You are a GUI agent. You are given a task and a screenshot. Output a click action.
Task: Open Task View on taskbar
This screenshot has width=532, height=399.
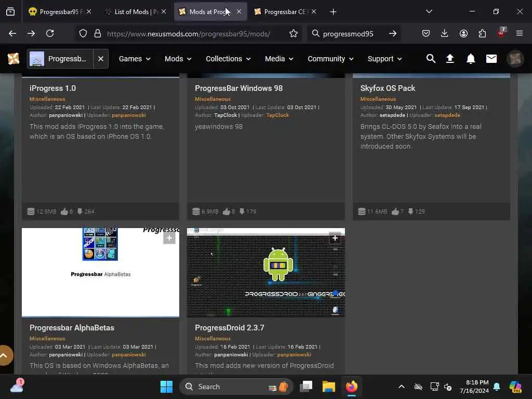coord(306,387)
